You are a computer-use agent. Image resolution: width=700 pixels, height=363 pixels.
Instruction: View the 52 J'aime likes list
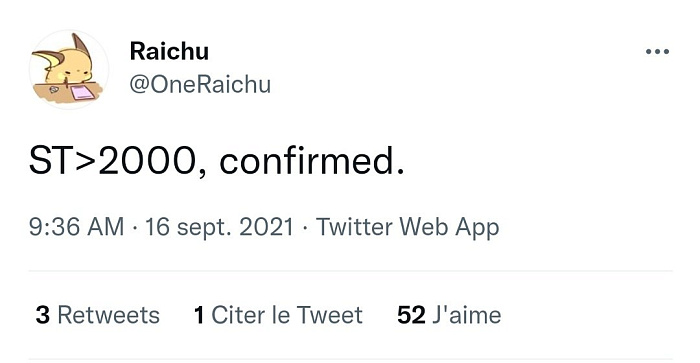[x=449, y=315]
